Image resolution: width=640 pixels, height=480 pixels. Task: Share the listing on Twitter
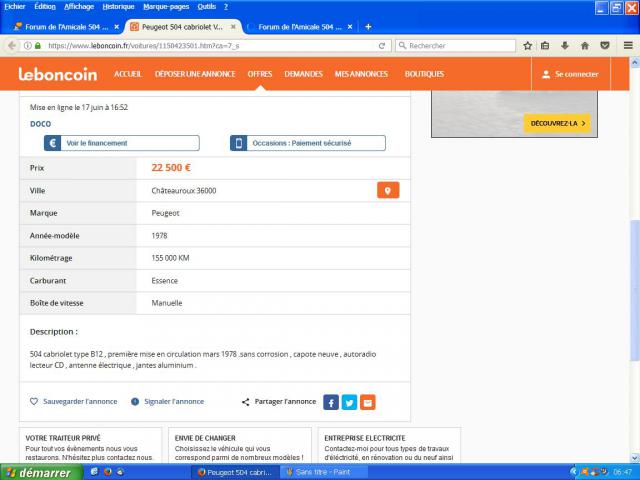(349, 402)
